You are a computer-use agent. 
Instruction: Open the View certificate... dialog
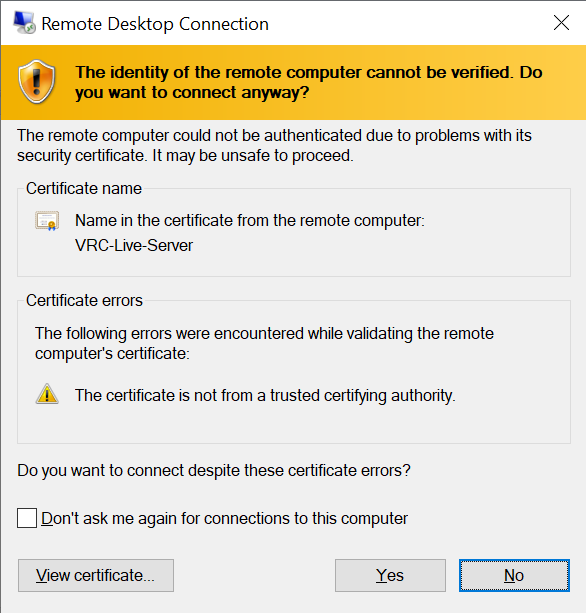tap(96, 575)
